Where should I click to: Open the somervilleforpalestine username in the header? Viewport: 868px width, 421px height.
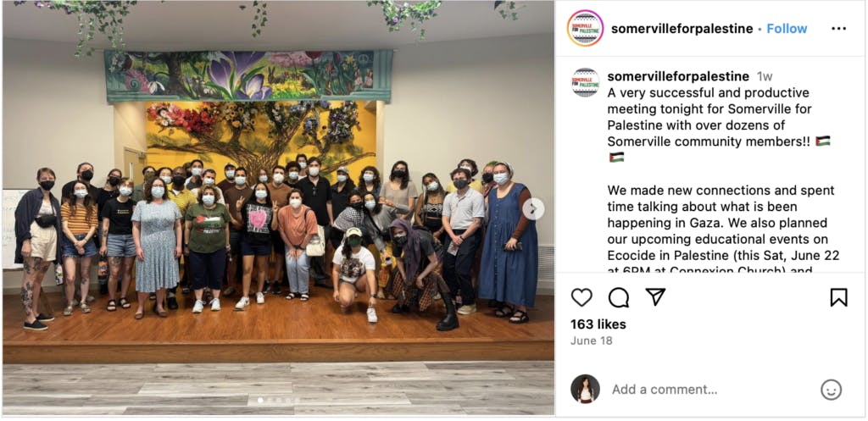(682, 29)
